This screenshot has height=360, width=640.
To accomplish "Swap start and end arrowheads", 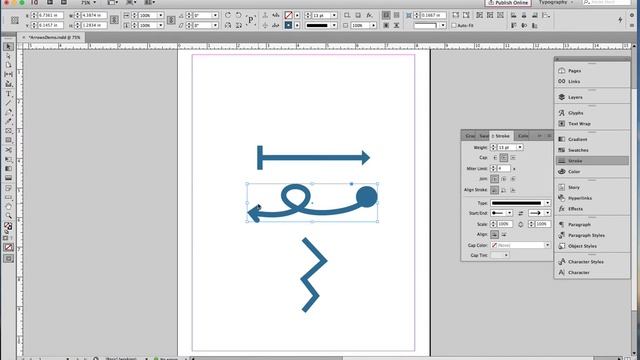I will pos(520,213).
